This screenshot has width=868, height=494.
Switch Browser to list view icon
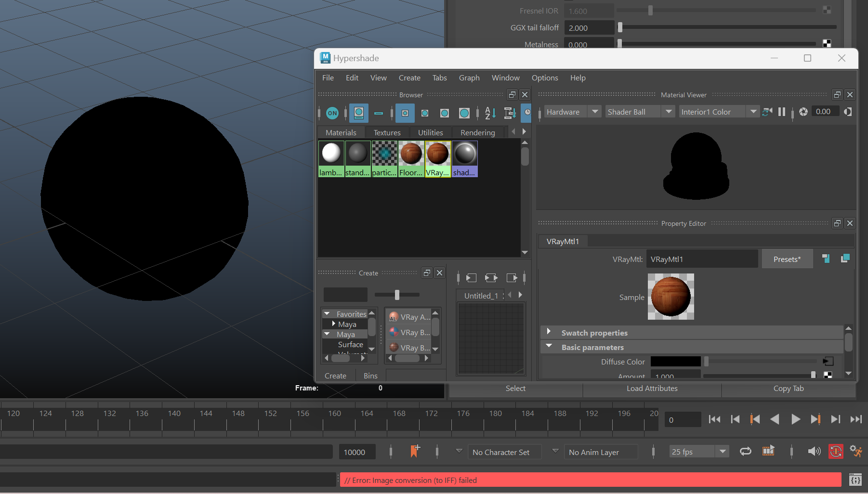379,113
